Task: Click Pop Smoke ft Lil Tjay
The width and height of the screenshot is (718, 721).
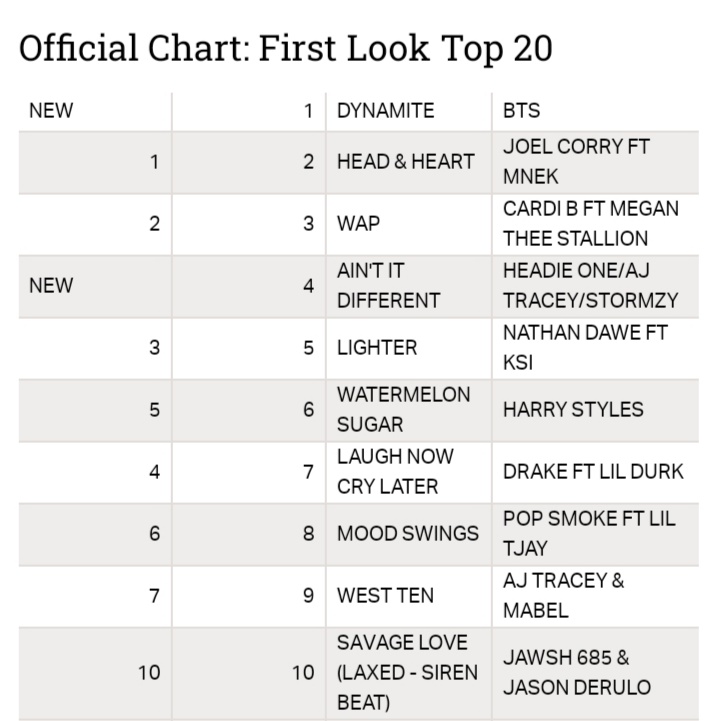Action: (589, 533)
